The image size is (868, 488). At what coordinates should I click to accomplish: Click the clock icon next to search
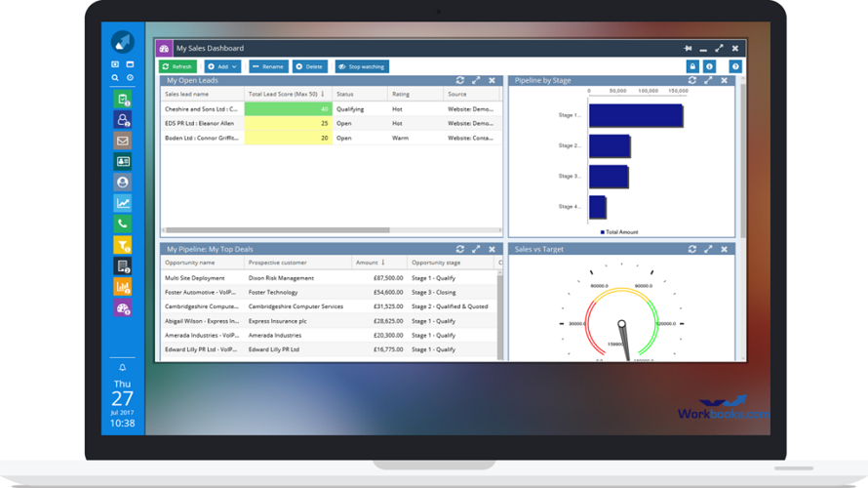coord(130,78)
